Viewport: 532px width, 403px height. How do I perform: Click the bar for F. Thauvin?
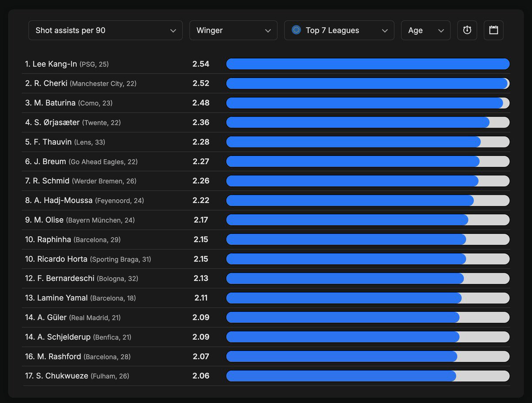353,142
